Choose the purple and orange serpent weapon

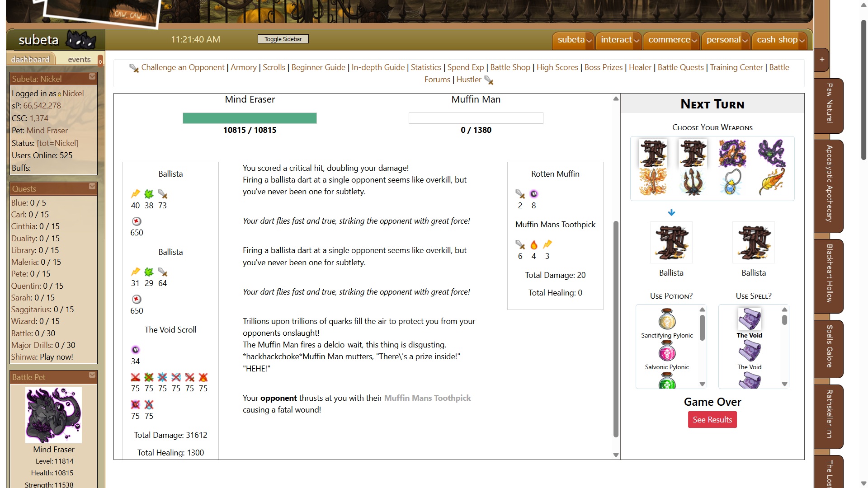pyautogui.click(x=731, y=154)
